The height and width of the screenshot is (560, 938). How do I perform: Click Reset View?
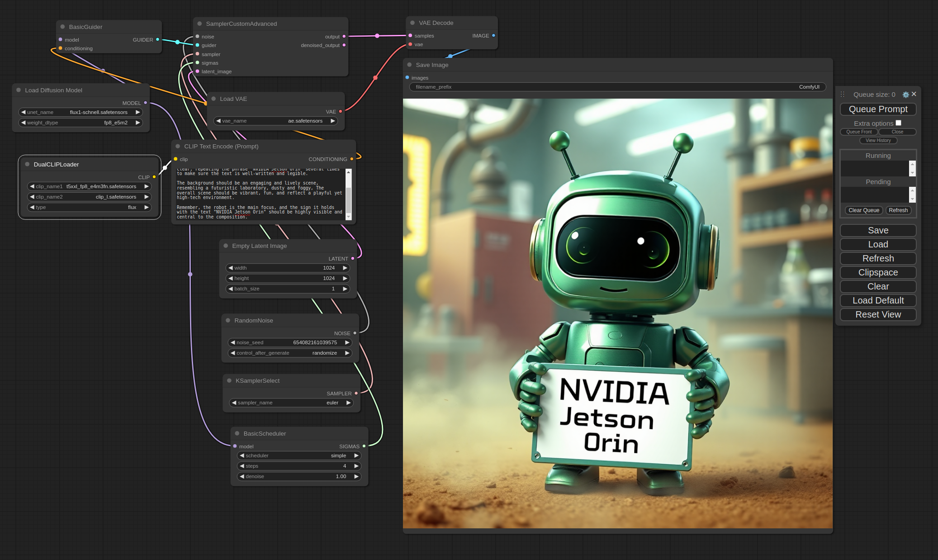[x=878, y=314]
